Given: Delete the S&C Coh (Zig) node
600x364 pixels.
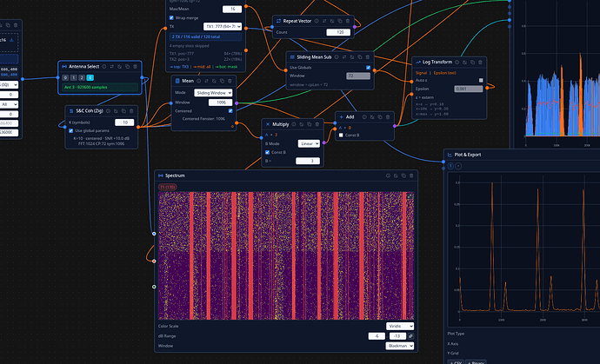Looking at the screenshot, I should (x=131, y=110).
